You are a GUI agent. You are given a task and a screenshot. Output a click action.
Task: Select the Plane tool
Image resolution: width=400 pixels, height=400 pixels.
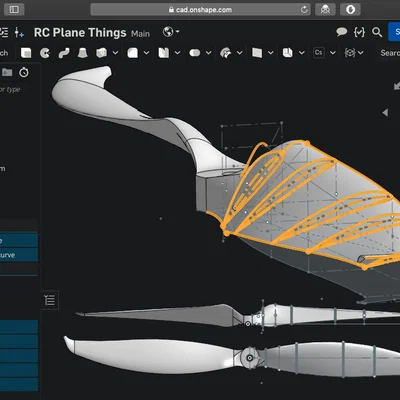click(x=257, y=53)
